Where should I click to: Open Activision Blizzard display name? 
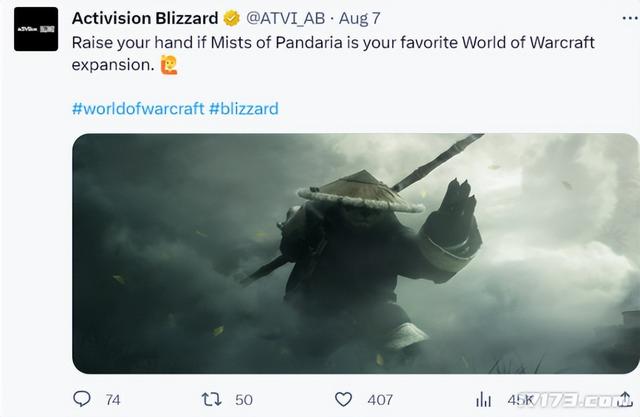tap(145, 18)
